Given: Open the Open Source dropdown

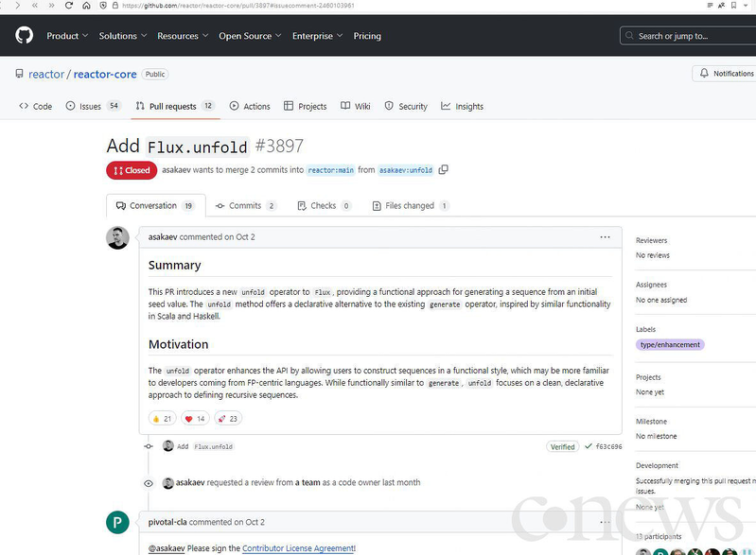Looking at the screenshot, I should coord(250,36).
